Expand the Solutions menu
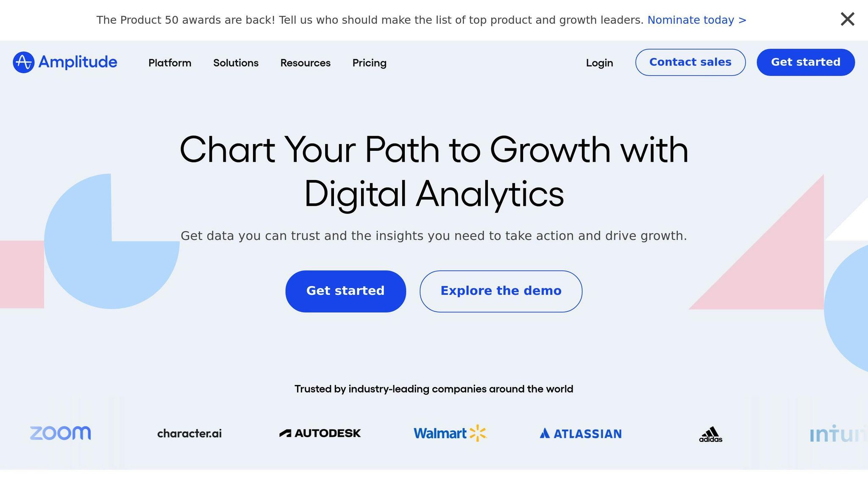The height and width of the screenshot is (488, 868). click(x=236, y=63)
